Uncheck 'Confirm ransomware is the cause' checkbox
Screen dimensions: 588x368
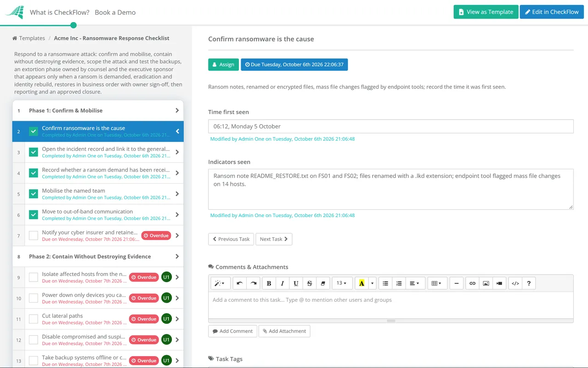point(34,132)
